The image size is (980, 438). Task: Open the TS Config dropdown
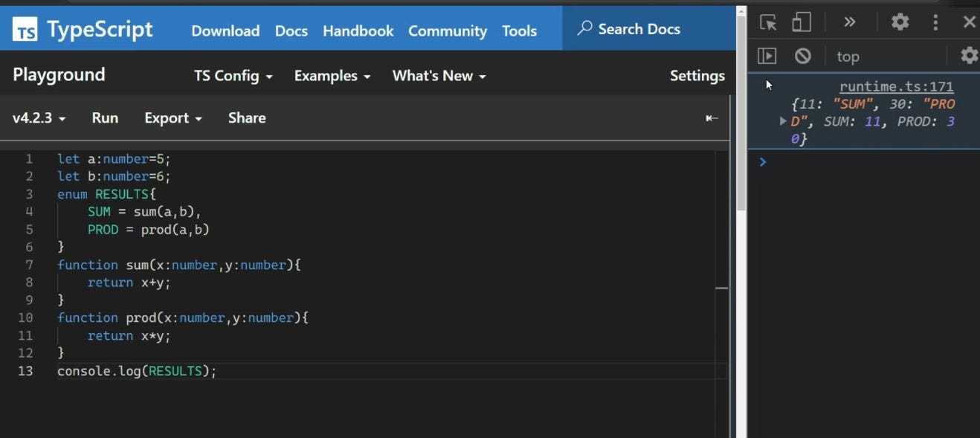pyautogui.click(x=233, y=76)
